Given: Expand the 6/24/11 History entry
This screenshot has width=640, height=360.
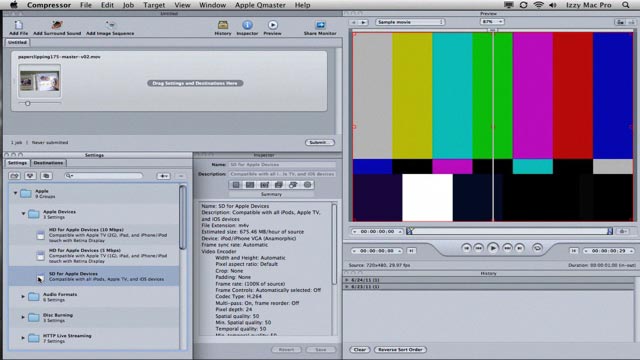Looking at the screenshot, I should pyautogui.click(x=347, y=280).
